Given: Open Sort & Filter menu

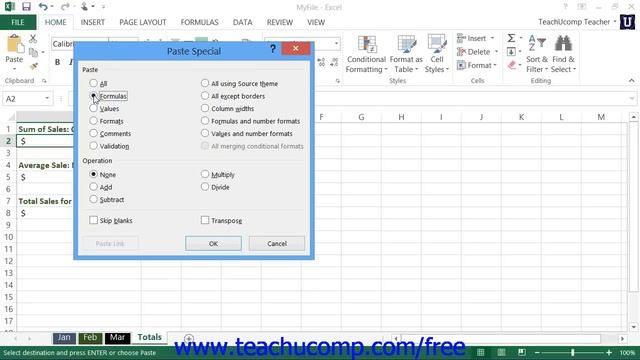Looking at the screenshot, I should pyautogui.click(x=537, y=54).
